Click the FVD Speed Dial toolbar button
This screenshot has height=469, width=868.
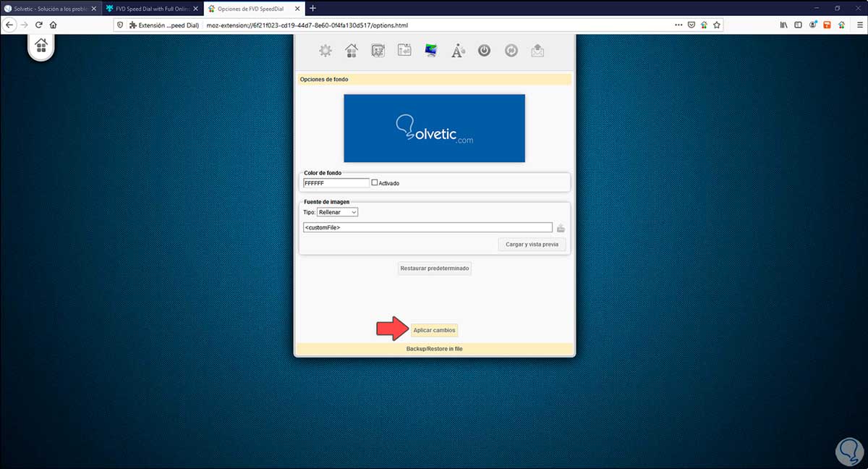[842, 25]
